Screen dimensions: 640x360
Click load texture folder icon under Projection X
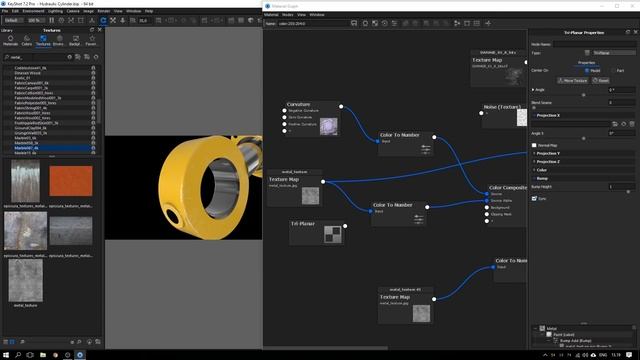pos(615,124)
